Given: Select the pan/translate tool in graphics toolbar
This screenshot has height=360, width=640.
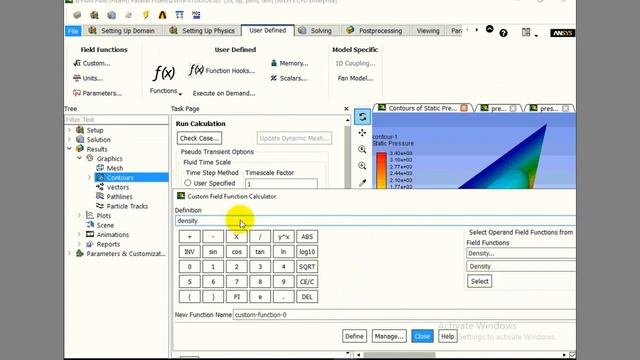Looking at the screenshot, I should (x=362, y=133).
